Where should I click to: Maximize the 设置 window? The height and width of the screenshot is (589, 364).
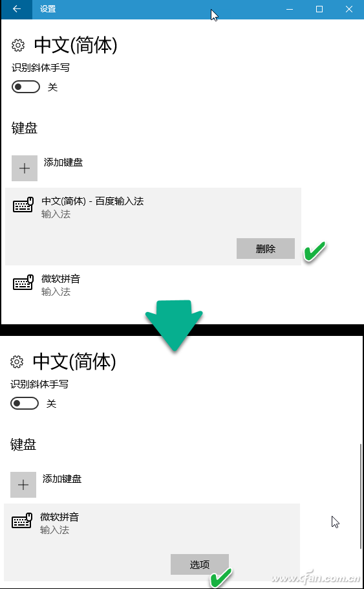click(319, 9)
